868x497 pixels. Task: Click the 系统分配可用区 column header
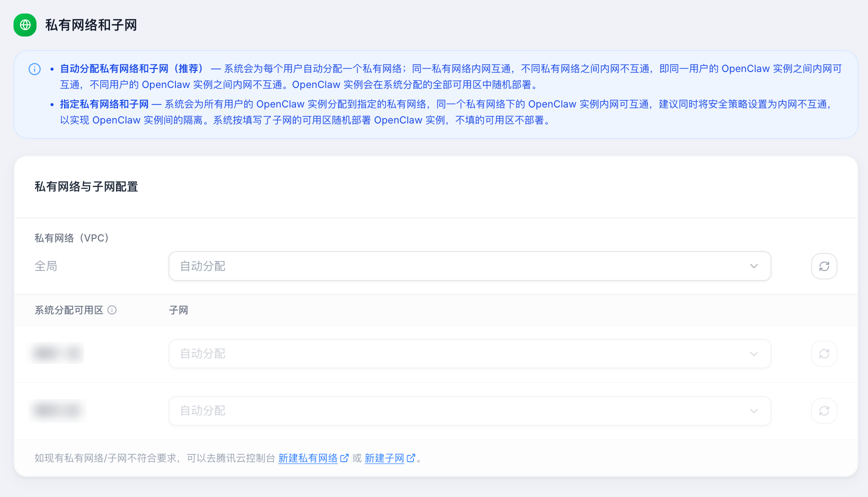pos(69,310)
